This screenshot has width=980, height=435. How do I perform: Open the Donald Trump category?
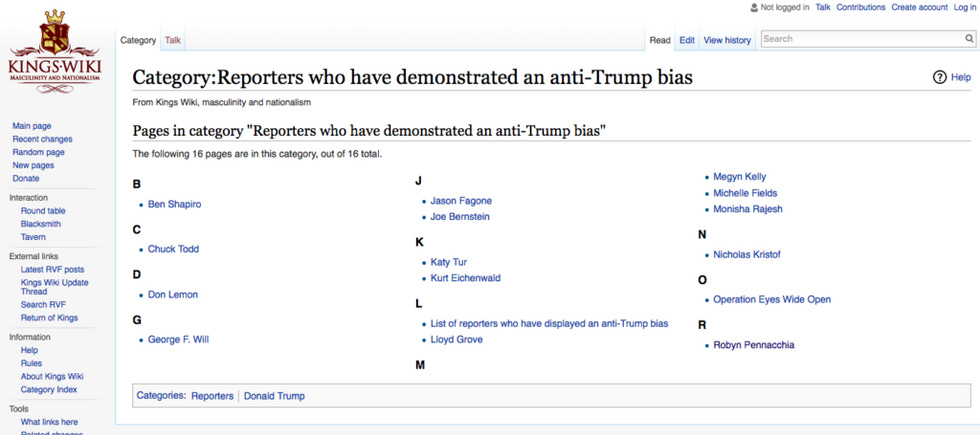274,396
